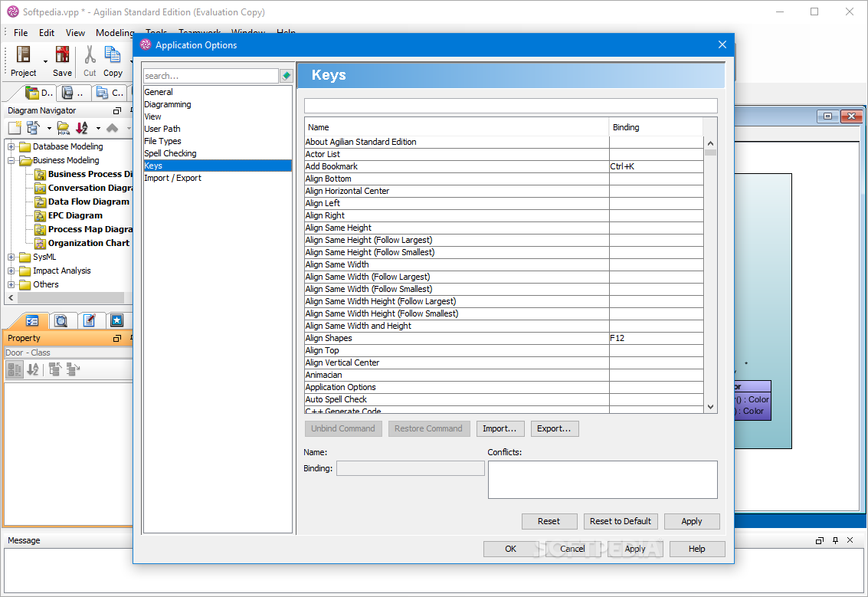
Task: Click restore icon in Message pane header
Action: point(820,540)
